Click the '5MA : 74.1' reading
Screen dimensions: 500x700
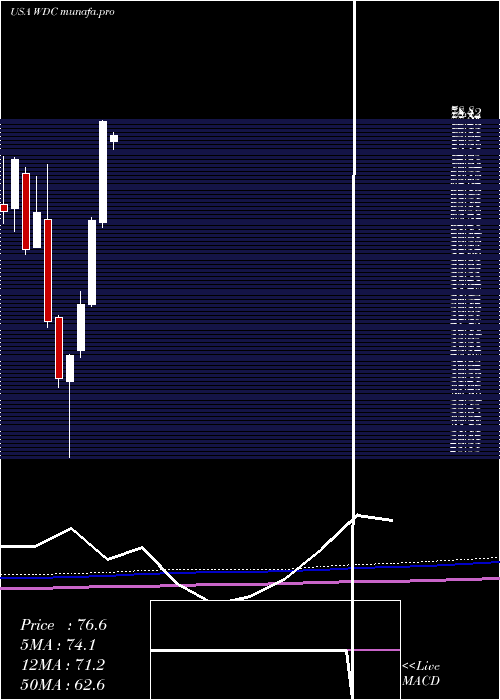(x=59, y=645)
